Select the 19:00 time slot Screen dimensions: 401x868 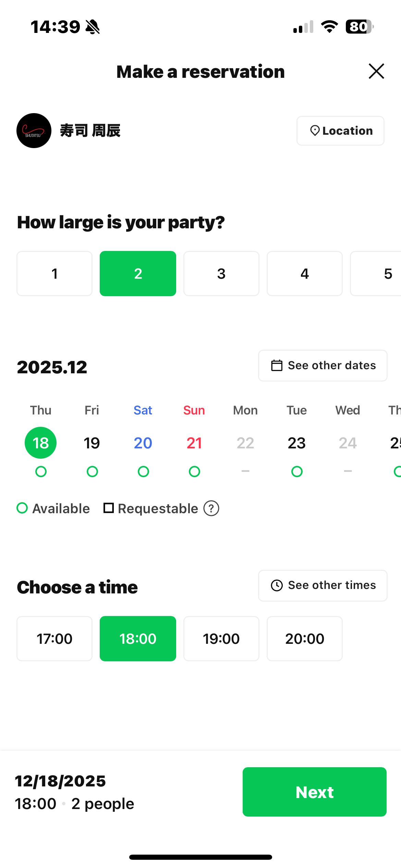pos(221,639)
